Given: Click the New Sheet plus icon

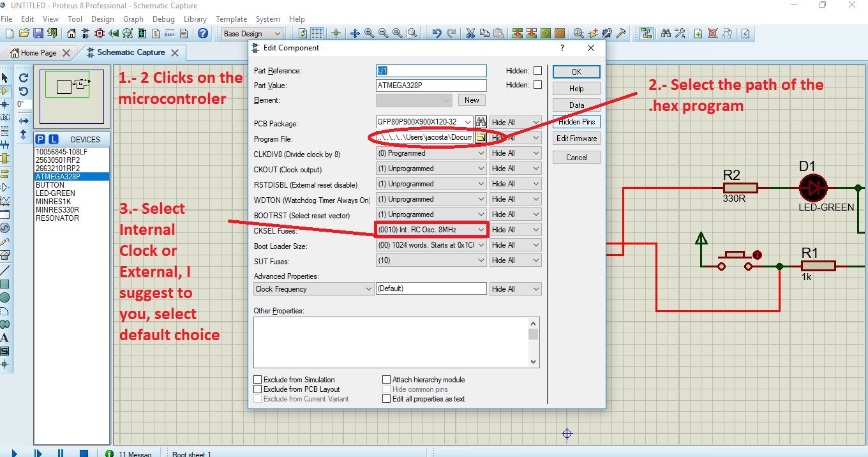Looking at the screenshot, I should point(698,33).
